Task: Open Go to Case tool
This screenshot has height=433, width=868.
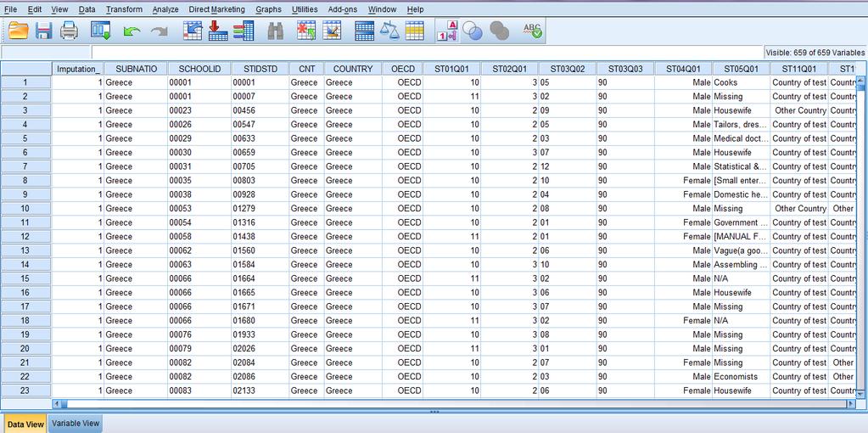Action: (x=193, y=31)
